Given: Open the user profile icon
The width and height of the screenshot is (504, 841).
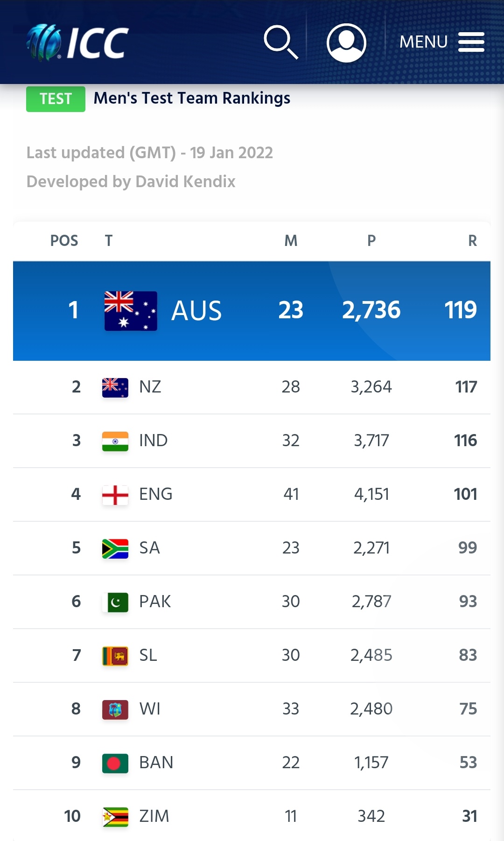Looking at the screenshot, I should [x=346, y=43].
